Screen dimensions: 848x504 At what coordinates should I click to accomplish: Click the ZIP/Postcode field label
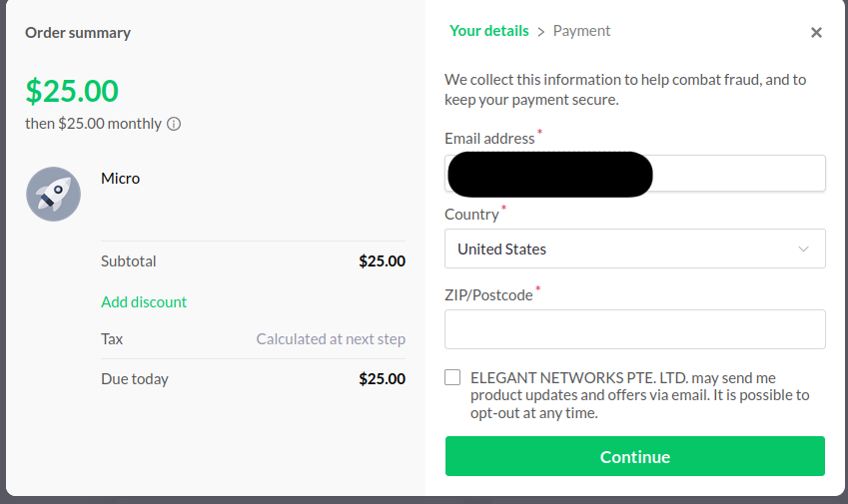[488, 294]
